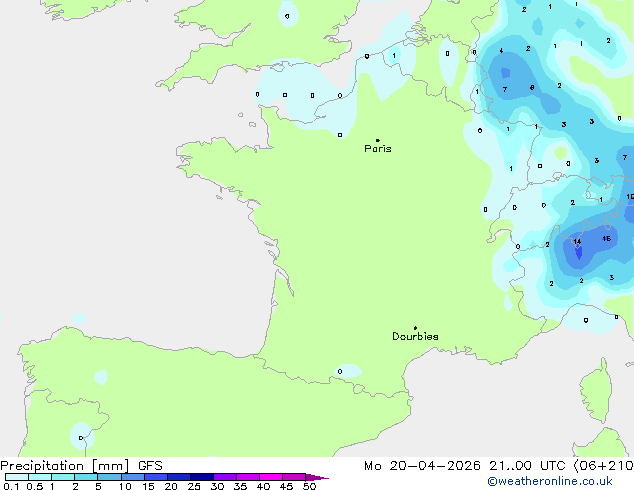Click the 25 legend scale label
Viewport: 634px width, 490px height.
[x=194, y=486]
